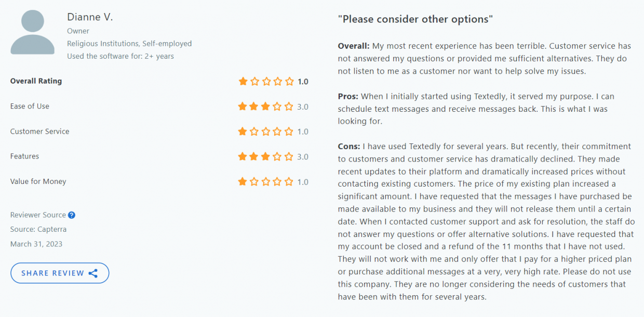The height and width of the screenshot is (317, 644).
Task: Click the reviewer name Dianne V.
Action: pyautogui.click(x=90, y=17)
